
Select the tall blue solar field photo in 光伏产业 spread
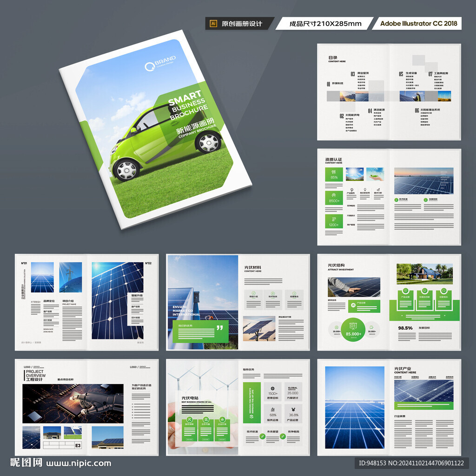tap(355, 407)
